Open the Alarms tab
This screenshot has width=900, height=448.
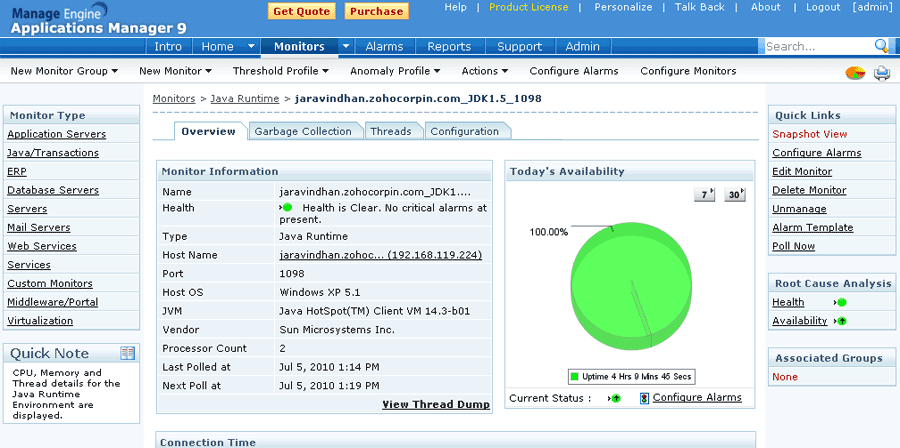click(385, 46)
